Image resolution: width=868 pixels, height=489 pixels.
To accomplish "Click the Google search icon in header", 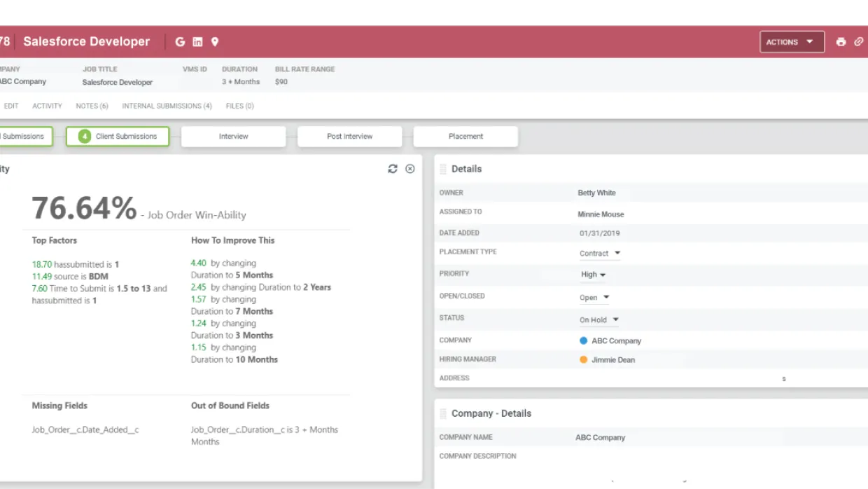I will (180, 42).
